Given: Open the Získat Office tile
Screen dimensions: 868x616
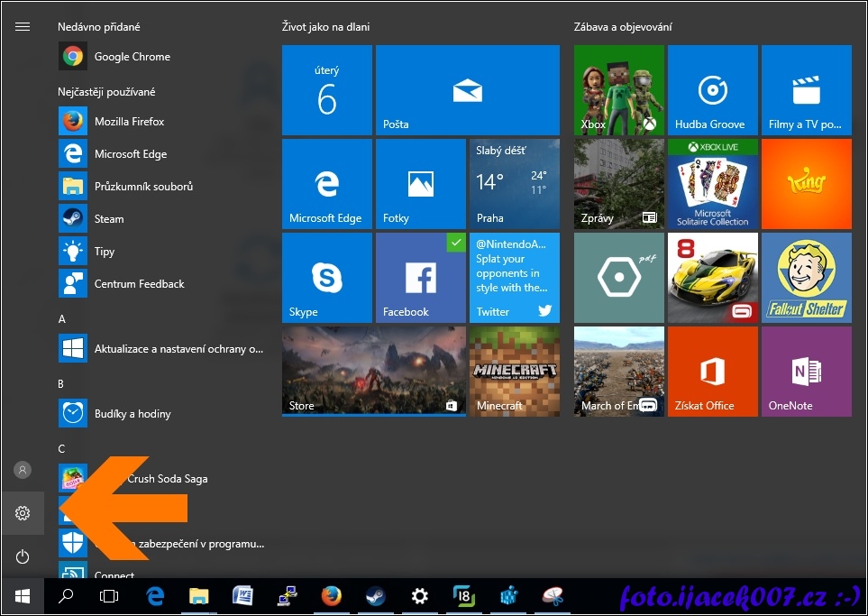Looking at the screenshot, I should coord(712,371).
